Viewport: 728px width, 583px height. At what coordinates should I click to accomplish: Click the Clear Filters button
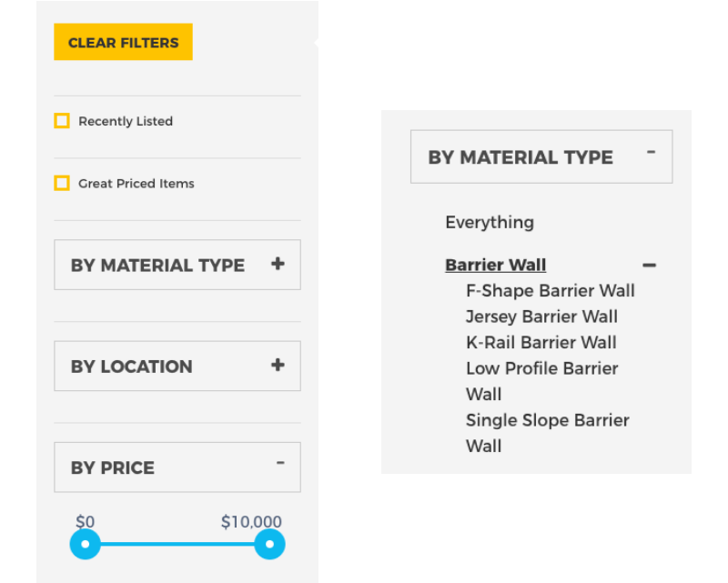click(x=123, y=42)
